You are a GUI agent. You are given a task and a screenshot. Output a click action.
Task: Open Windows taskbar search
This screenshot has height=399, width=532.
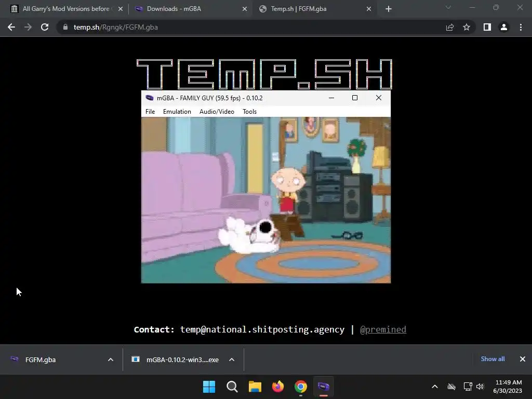(x=232, y=387)
